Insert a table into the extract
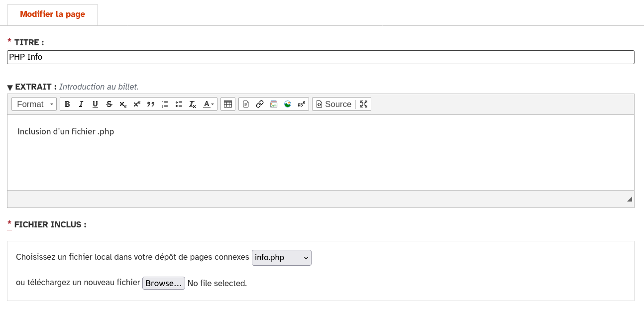 coord(228,104)
